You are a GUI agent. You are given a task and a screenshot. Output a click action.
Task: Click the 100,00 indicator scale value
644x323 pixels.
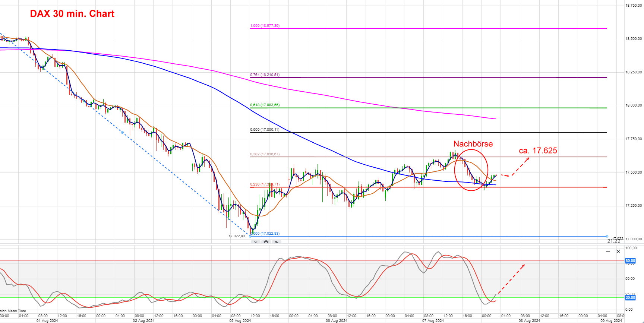point(631,248)
